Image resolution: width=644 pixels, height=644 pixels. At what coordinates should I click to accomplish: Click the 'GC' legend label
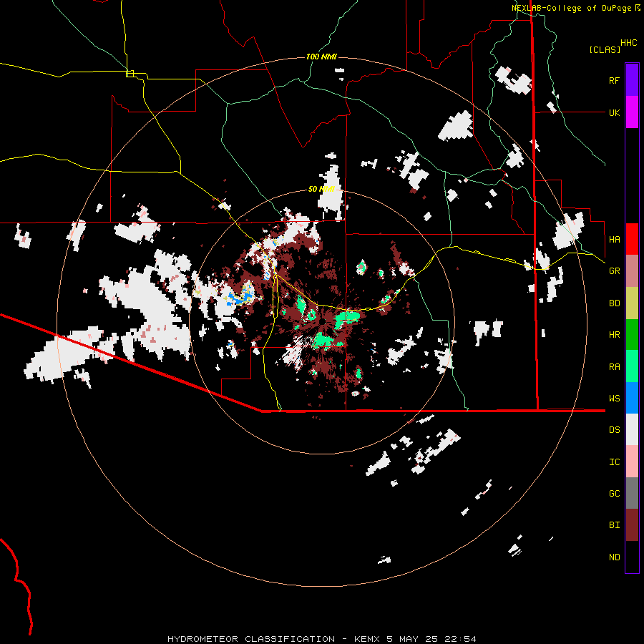(614, 494)
